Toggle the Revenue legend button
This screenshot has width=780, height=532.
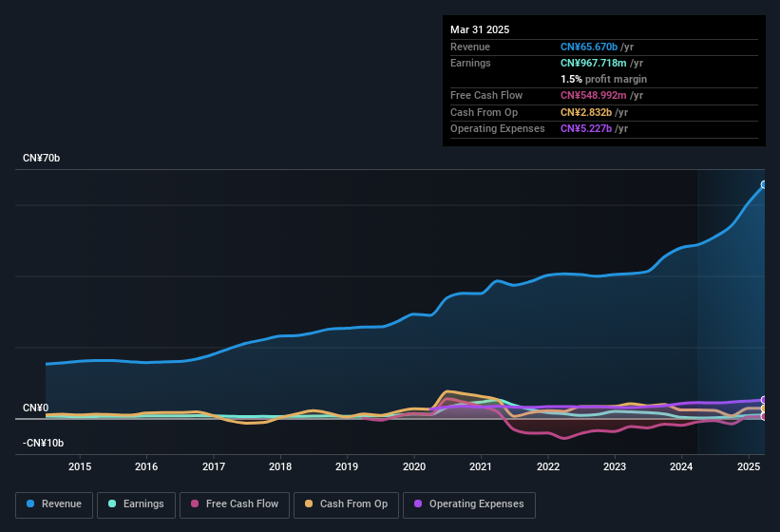[54, 504]
